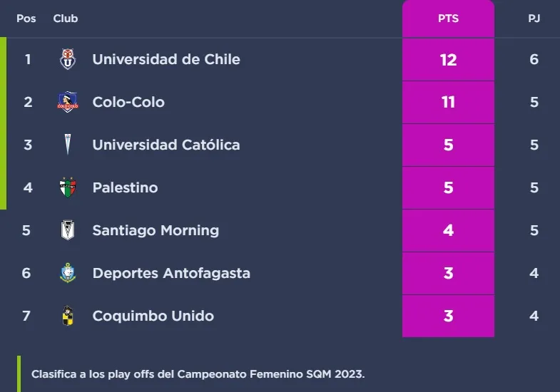The height and width of the screenshot is (392, 560).
Task: Click Universidad de Chile's 12 points cell
Action: [448, 59]
